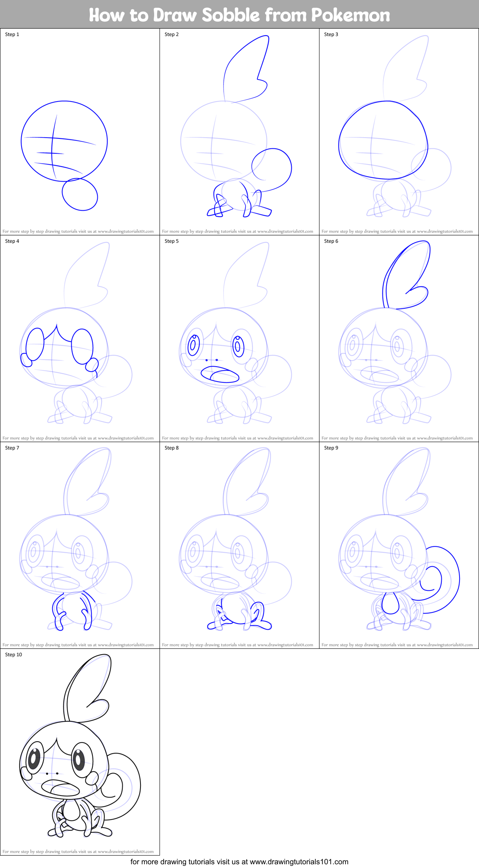
Task: Open the Step 4 drawing thumbnail
Action: point(80,338)
